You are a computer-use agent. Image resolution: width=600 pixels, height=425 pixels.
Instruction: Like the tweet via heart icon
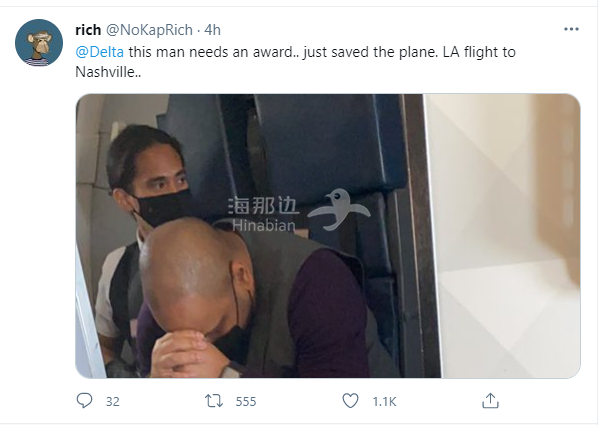(350, 401)
